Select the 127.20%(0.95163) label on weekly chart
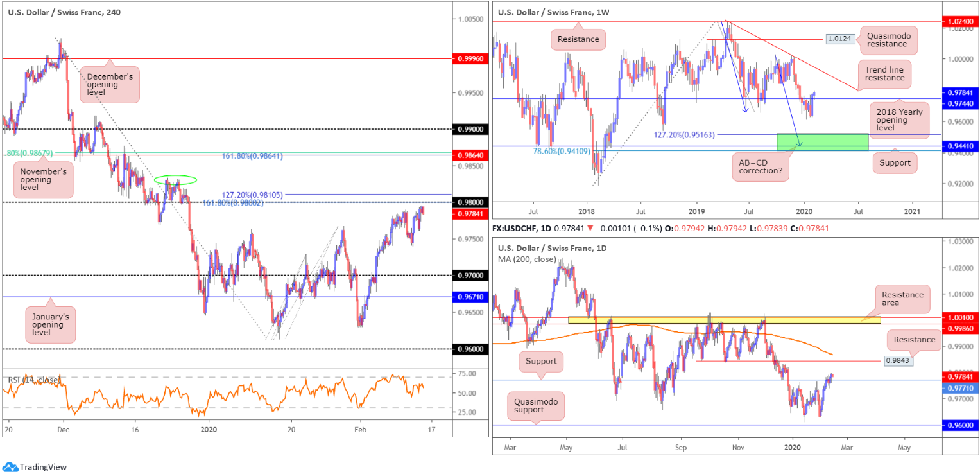 [685, 135]
